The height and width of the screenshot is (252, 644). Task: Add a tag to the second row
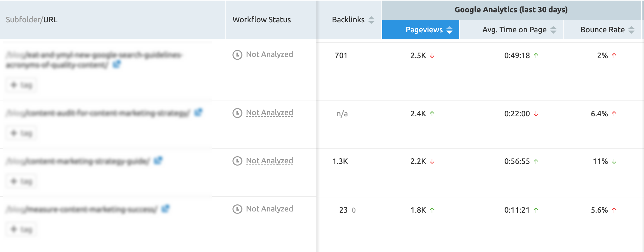[x=21, y=133]
